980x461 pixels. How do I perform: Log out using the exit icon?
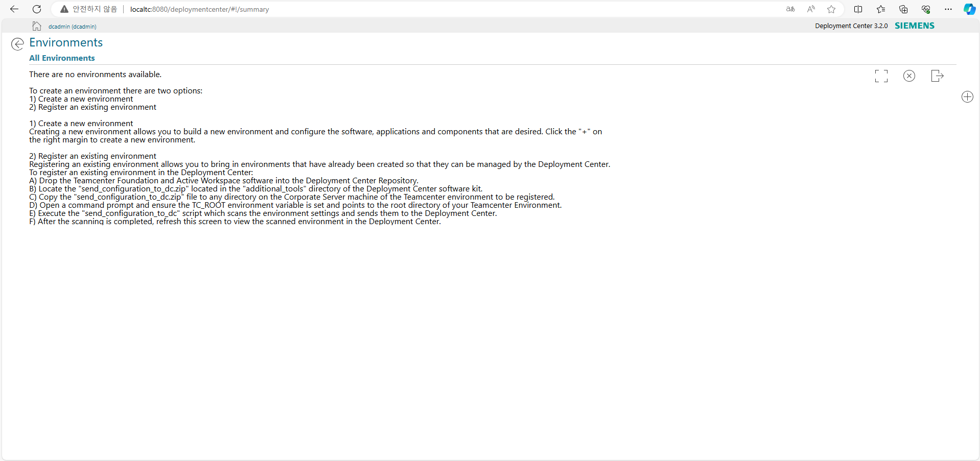coord(937,76)
